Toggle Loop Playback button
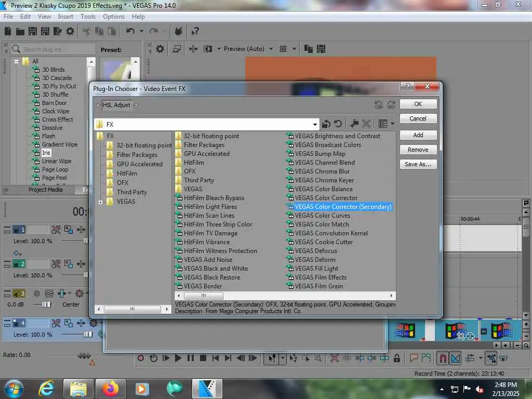This screenshot has width=532, height=399. point(153,358)
